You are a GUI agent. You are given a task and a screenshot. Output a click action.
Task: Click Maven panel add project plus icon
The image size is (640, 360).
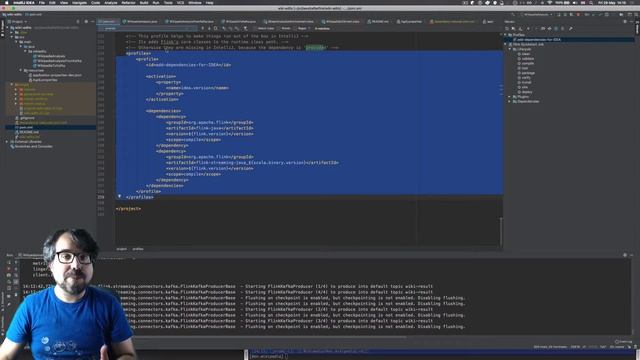coord(528,29)
